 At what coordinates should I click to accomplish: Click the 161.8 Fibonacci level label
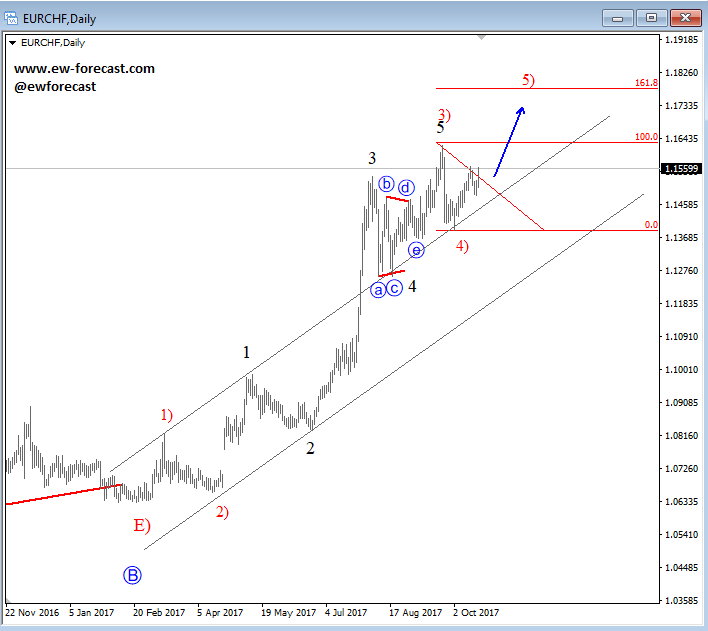(645, 83)
